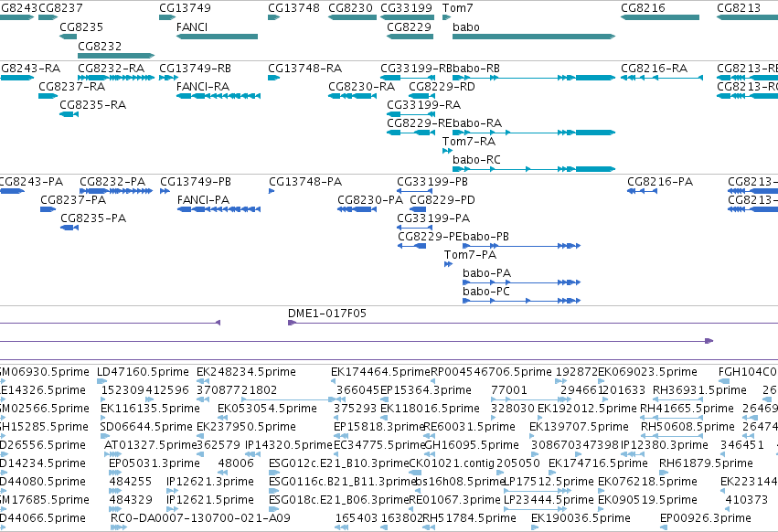This screenshot has height=532, width=778.
Task: Select protein CG13748-PA
Action: click(x=305, y=182)
